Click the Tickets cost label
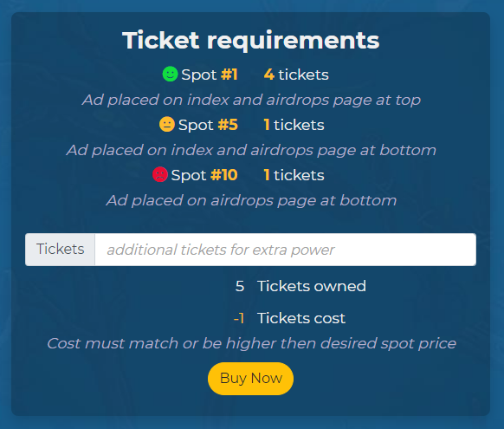 coord(301,318)
